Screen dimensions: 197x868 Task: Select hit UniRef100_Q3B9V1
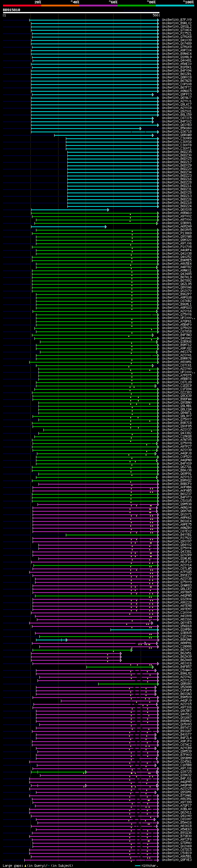tap(177, 223)
